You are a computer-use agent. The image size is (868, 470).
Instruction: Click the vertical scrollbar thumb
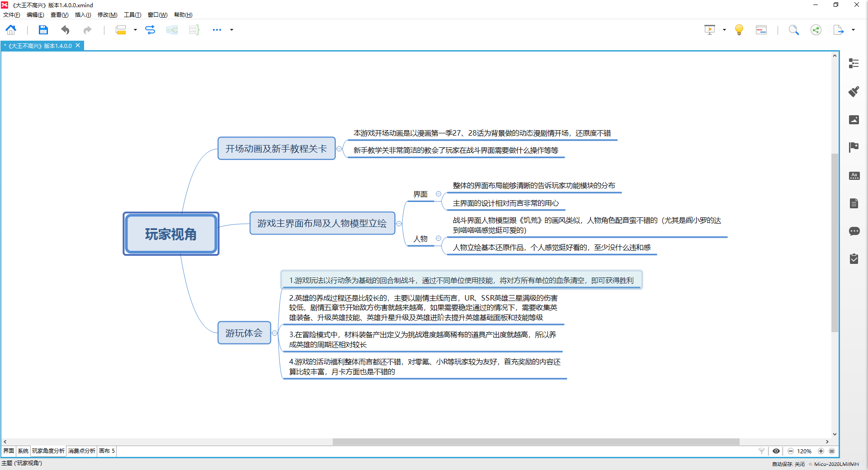(835, 243)
